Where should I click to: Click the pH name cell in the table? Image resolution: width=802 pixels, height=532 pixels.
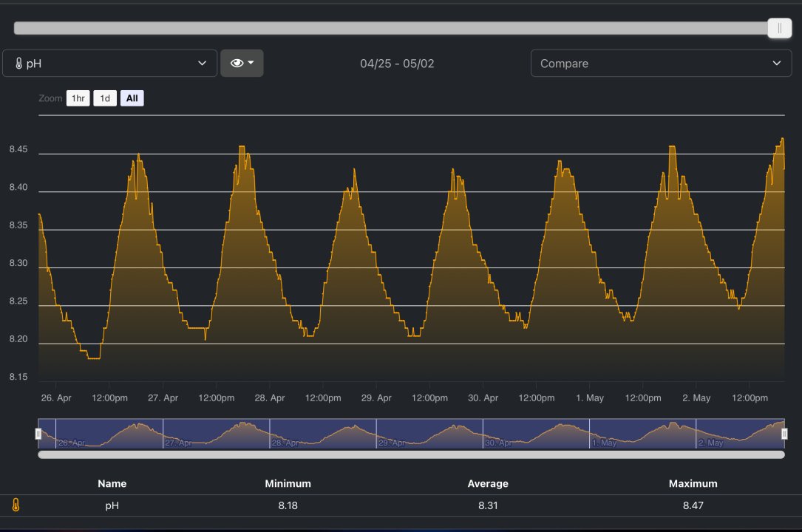pyautogui.click(x=112, y=505)
